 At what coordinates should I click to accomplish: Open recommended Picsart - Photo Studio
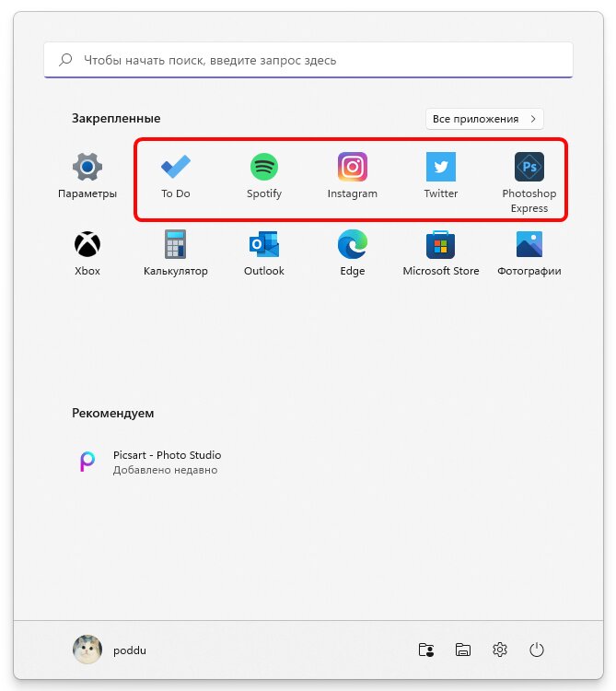pyautogui.click(x=150, y=463)
